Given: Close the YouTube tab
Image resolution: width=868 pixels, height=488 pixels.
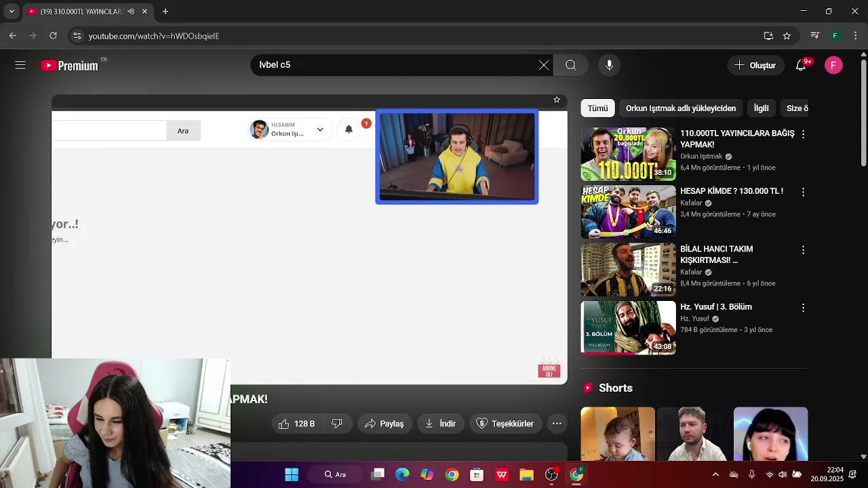Looking at the screenshot, I should (144, 12).
